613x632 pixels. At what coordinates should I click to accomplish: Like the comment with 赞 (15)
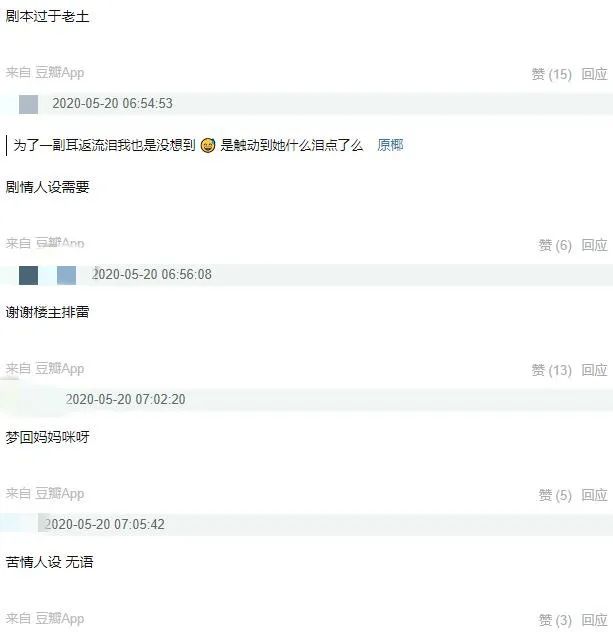pos(551,74)
